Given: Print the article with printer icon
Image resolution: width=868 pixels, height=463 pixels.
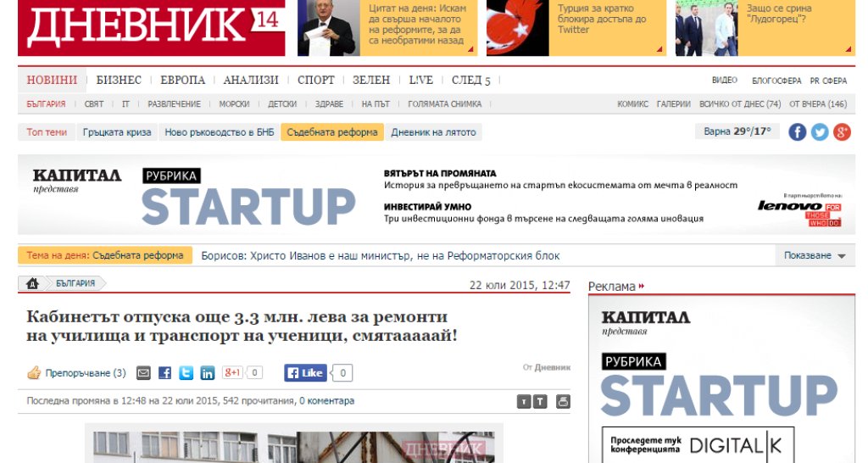Looking at the screenshot, I should 563,402.
